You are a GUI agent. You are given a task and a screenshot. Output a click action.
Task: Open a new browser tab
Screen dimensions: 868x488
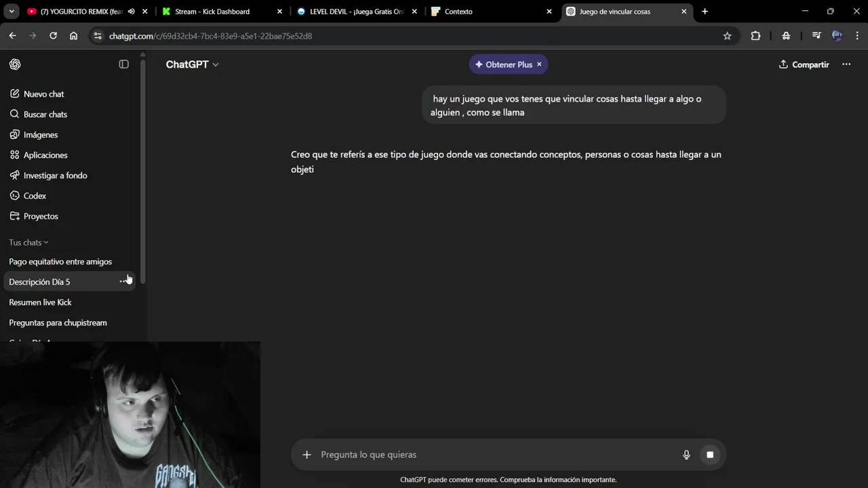click(705, 12)
